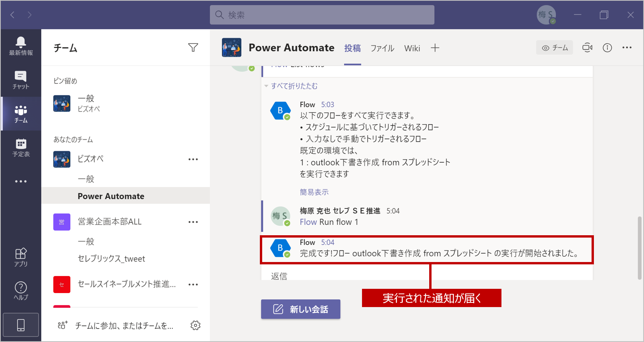Open more options for 営業企画本部ALL team
The width and height of the screenshot is (644, 342).
[x=193, y=222]
